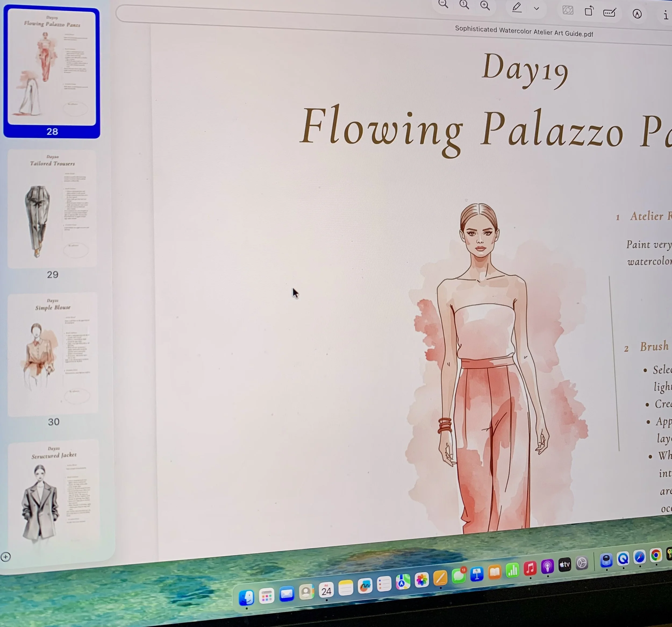Switch to Preview in the Dock
This screenshot has width=672, height=627.
pyautogui.click(x=606, y=560)
